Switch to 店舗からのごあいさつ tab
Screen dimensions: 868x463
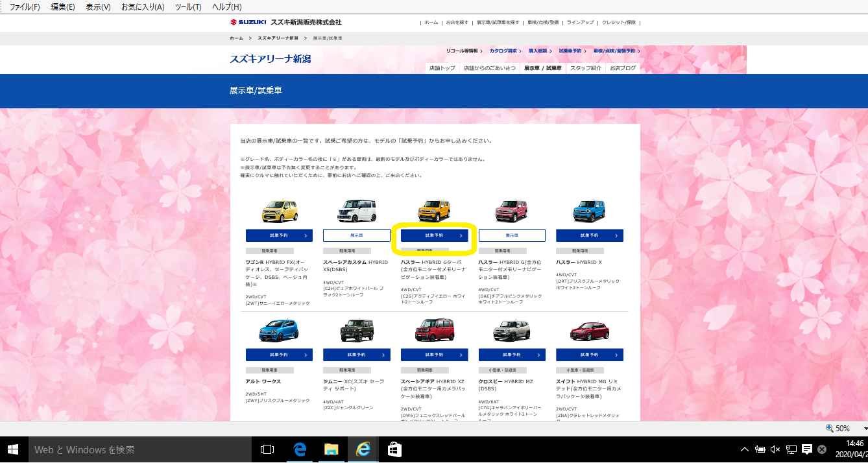tap(490, 68)
